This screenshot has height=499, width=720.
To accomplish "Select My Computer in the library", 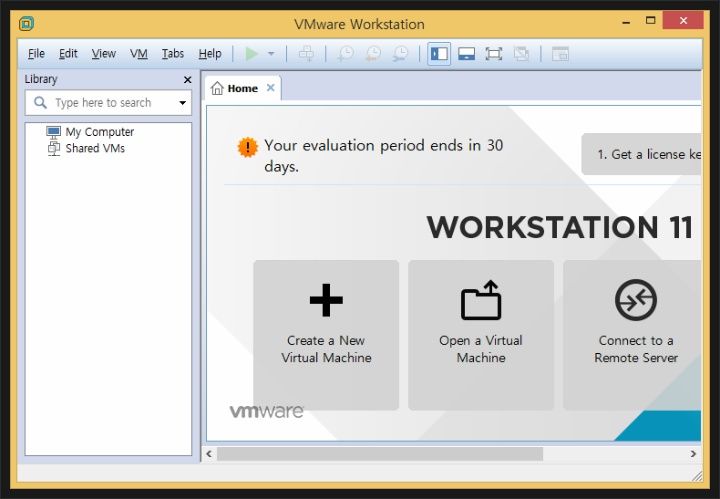I will (90, 132).
